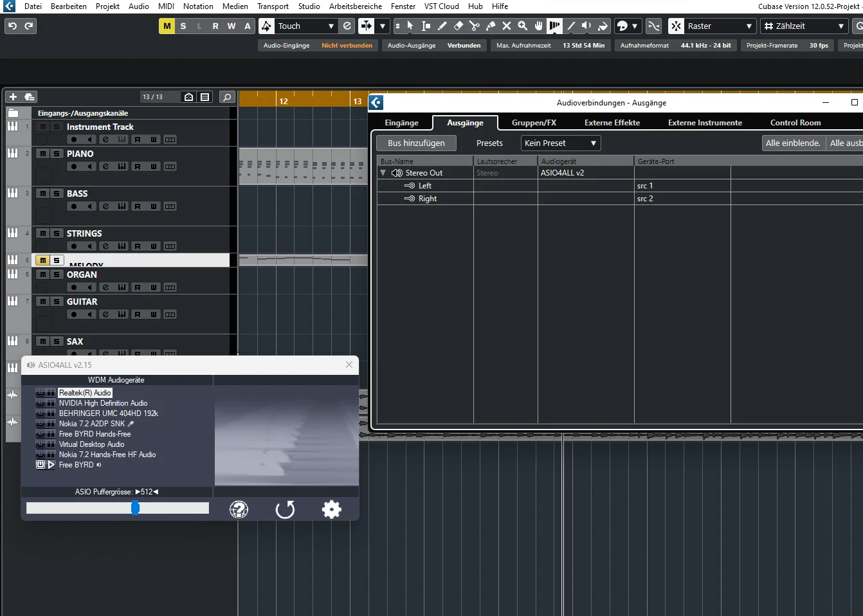The height and width of the screenshot is (616, 863).
Task: Open the Transport menu
Action: (273, 6)
